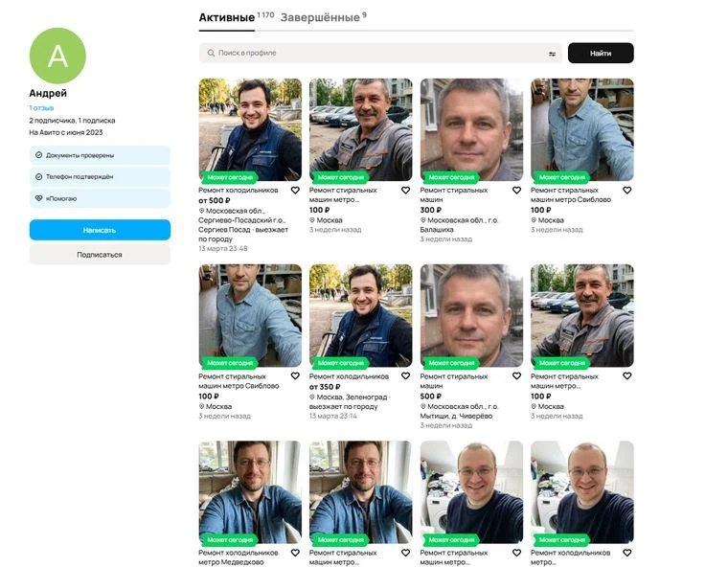Click the address Сергиев Посад · выезжает по городу
The height and width of the screenshot is (567, 728).
tap(243, 235)
